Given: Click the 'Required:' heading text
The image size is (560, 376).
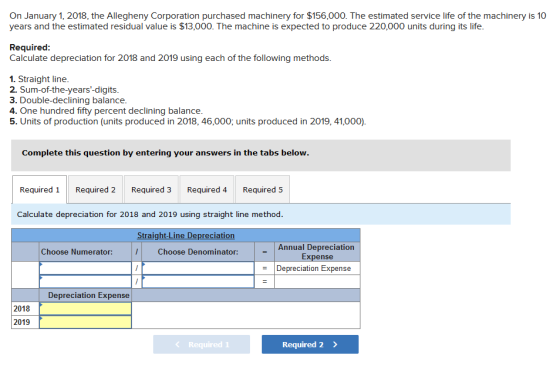Looking at the screenshot, I should (30, 47).
